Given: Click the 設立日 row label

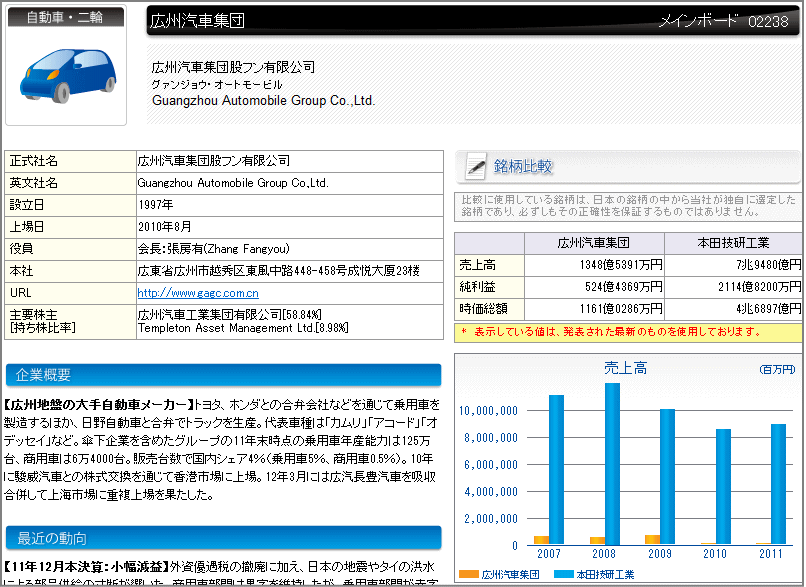Looking at the screenshot, I should pos(27,205).
